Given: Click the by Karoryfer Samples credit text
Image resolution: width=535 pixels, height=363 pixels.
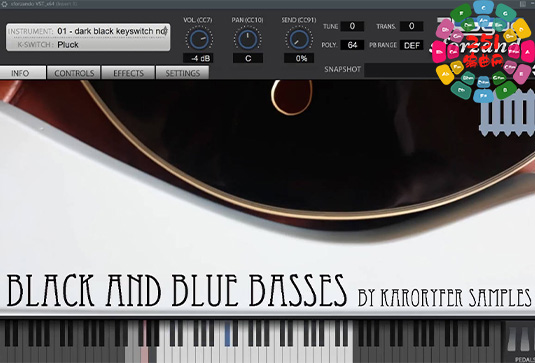Looking at the screenshot, I should coord(445,297).
